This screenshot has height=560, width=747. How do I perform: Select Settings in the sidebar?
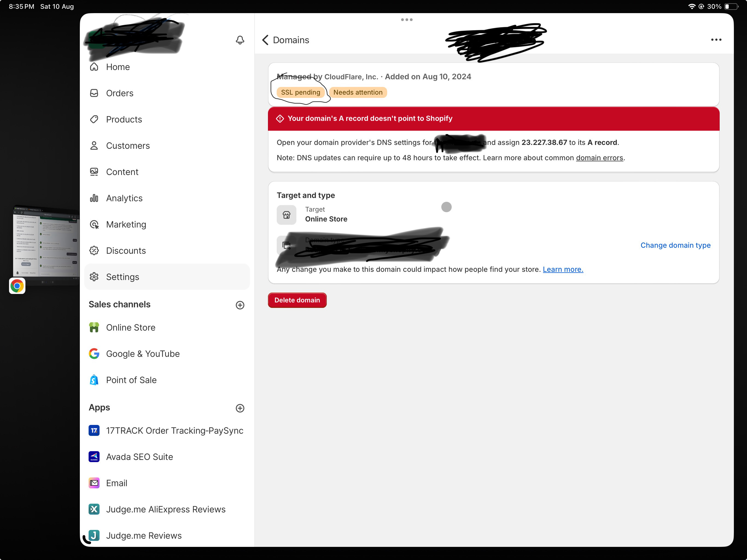(x=167, y=277)
